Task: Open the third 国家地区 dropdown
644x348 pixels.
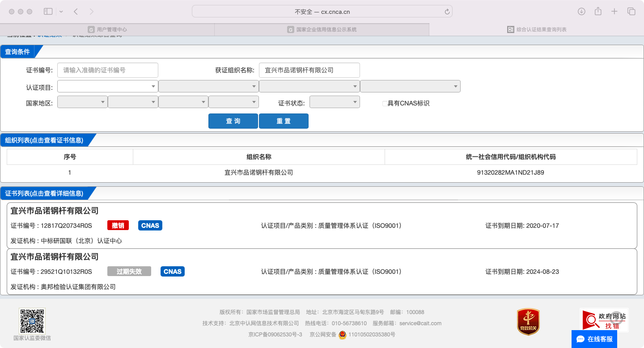Action: pyautogui.click(x=183, y=102)
